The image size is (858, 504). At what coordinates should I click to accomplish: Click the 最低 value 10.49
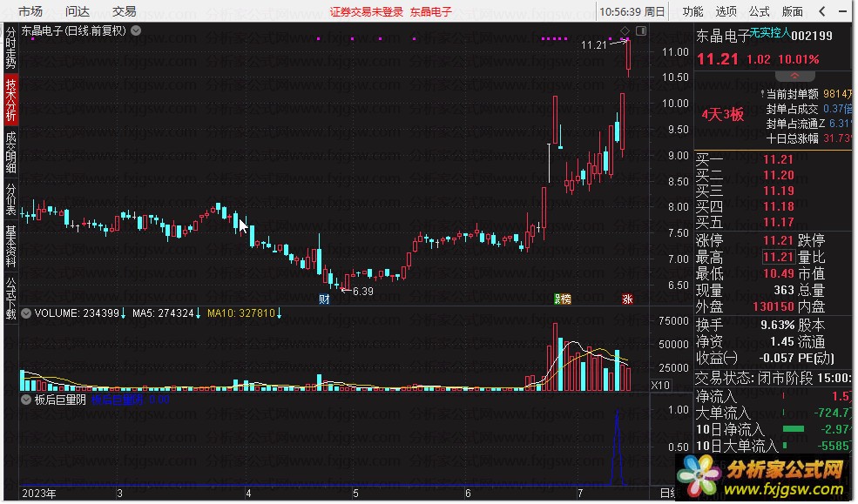click(x=778, y=273)
